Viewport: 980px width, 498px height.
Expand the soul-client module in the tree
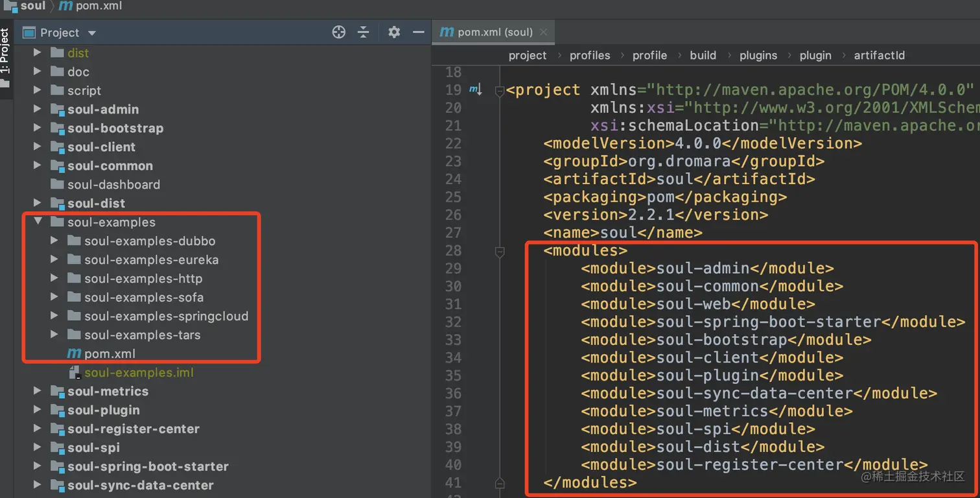click(38, 147)
